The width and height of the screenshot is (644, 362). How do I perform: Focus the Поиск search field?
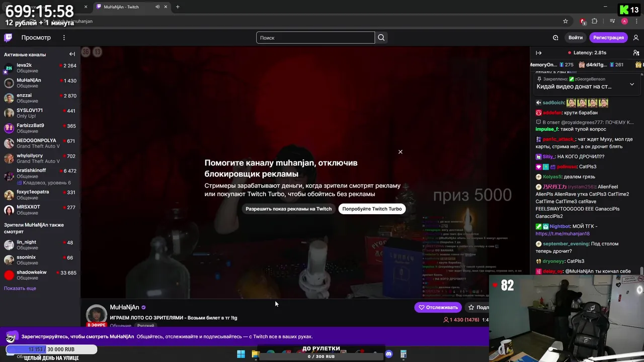(x=315, y=38)
